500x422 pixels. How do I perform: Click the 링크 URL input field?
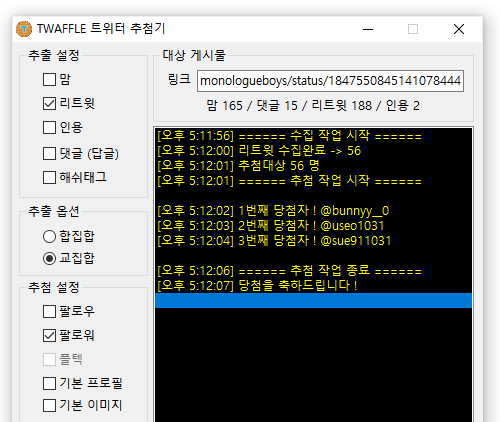pos(330,81)
